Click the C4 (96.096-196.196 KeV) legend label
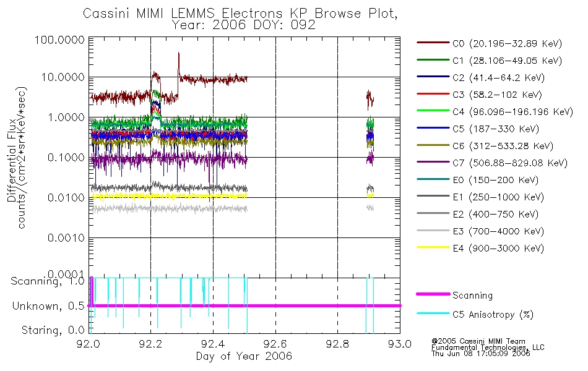 coord(512,112)
